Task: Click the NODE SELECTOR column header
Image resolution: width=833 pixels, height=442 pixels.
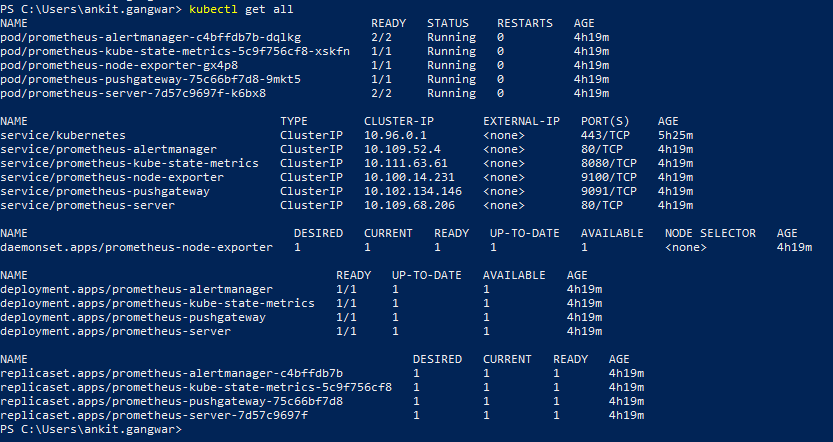Action: [x=710, y=233]
